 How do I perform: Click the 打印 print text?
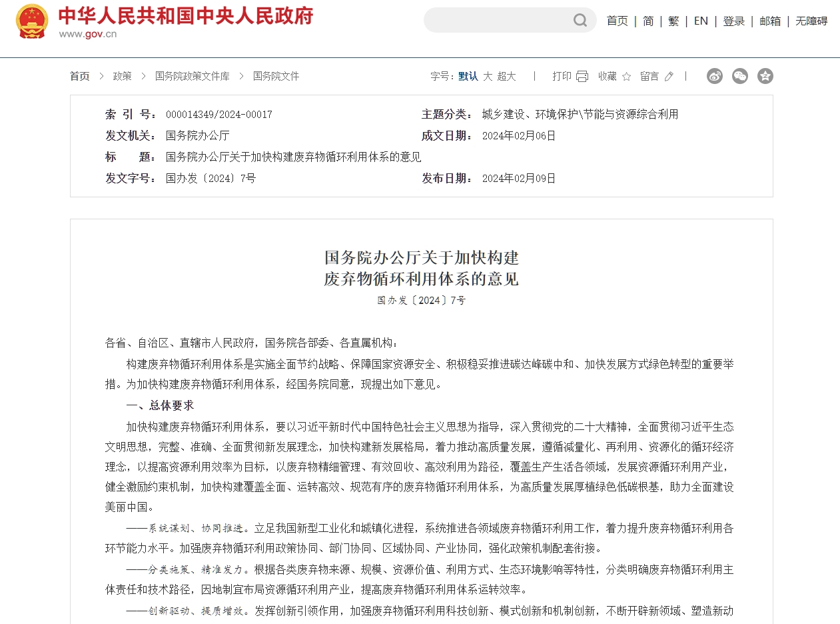point(562,76)
